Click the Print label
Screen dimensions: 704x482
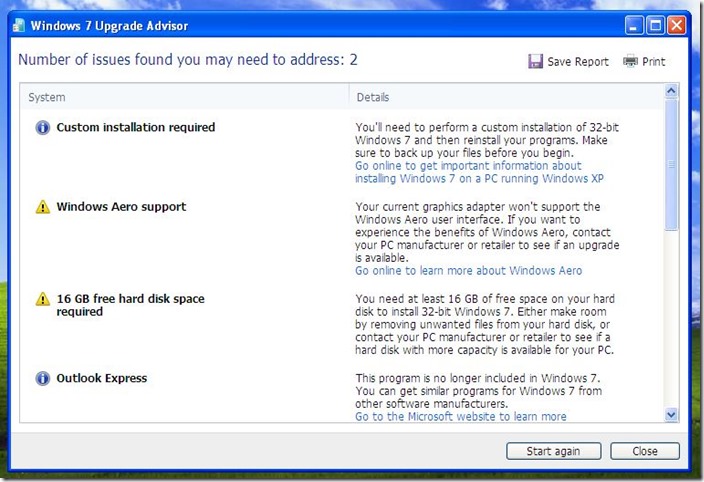[654, 62]
